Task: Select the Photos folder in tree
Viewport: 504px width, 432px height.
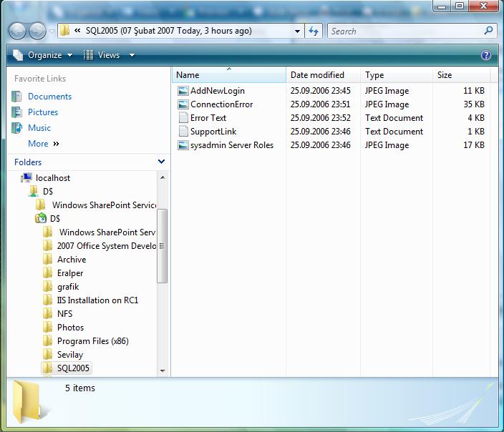Action: 70,328
